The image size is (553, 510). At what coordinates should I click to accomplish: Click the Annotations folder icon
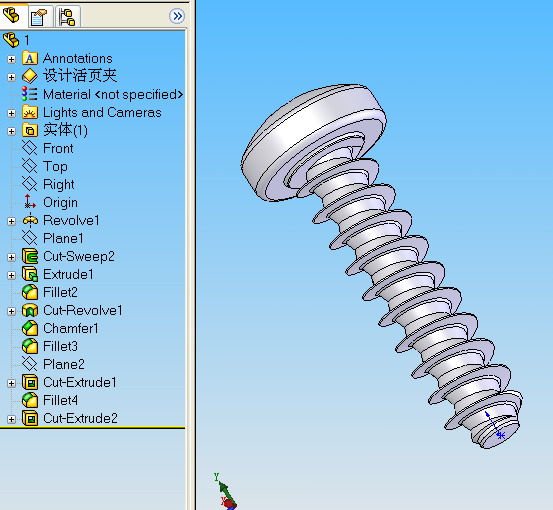[x=30, y=58]
